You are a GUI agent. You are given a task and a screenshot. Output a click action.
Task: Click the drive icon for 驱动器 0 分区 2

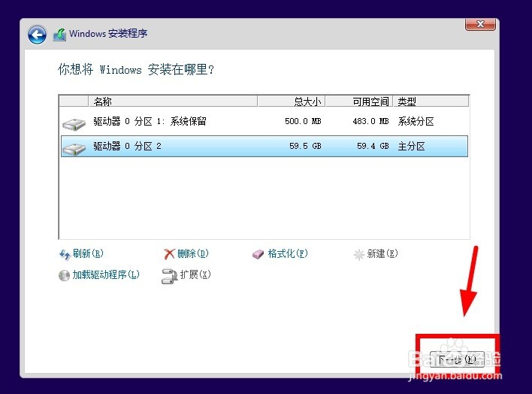tap(74, 149)
